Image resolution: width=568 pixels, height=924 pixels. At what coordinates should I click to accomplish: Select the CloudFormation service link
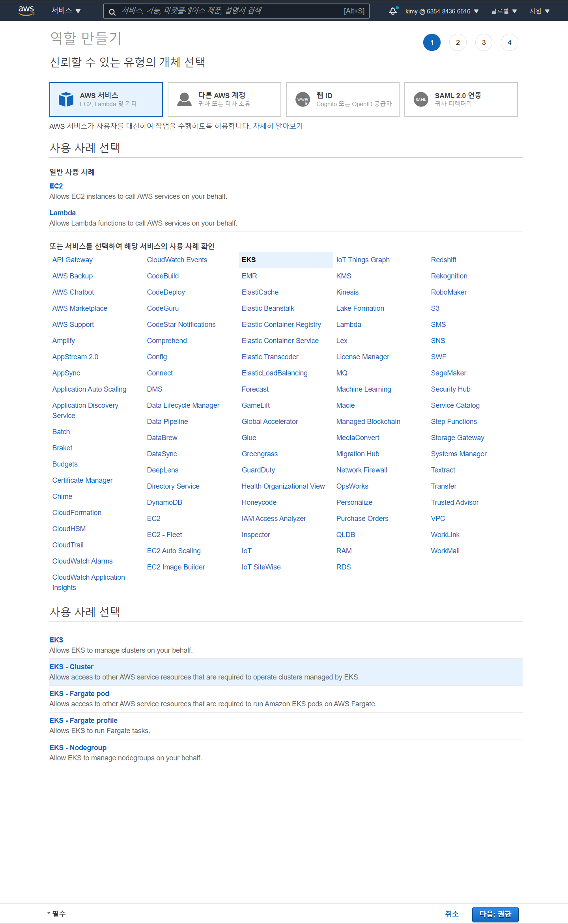coord(77,513)
